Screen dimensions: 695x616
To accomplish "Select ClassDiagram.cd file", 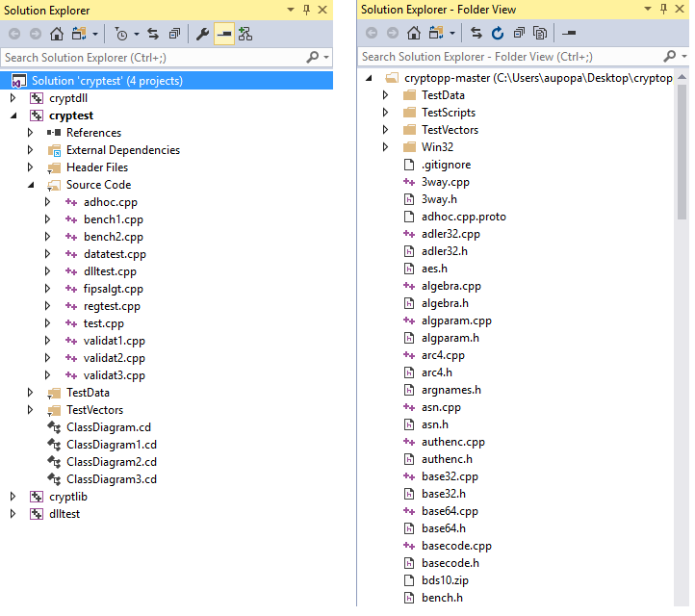I will (109, 427).
